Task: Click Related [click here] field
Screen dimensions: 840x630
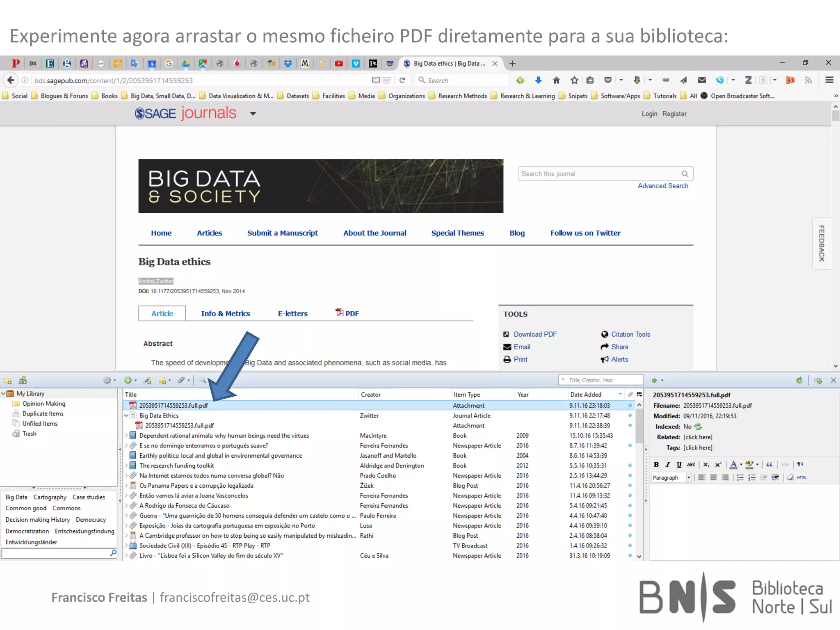Action: (698, 437)
